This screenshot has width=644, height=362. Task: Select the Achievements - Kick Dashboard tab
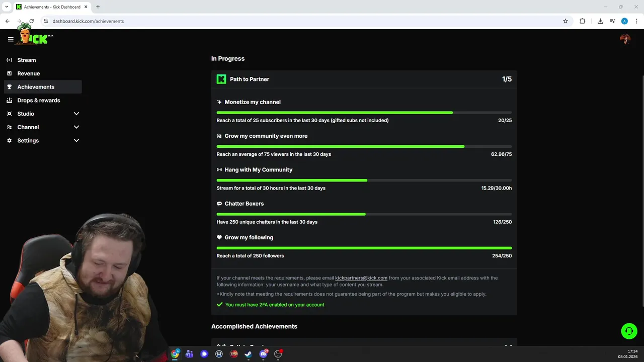pyautogui.click(x=52, y=7)
